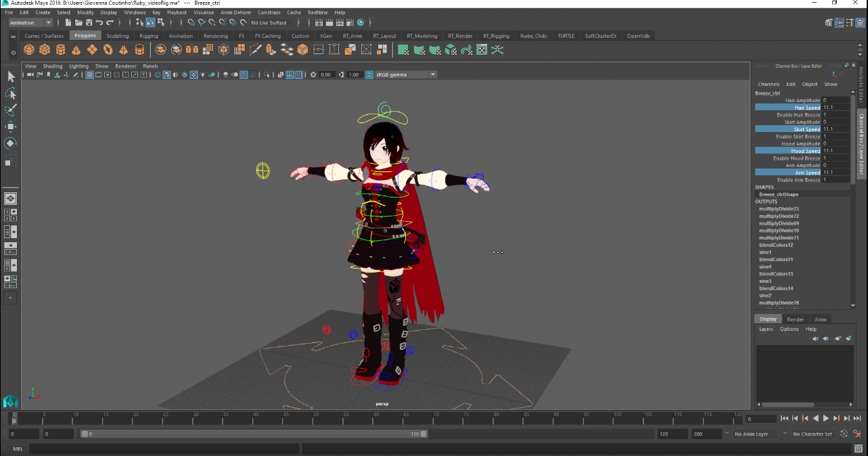
Task: Toggle snap to points
Action: 212,23
